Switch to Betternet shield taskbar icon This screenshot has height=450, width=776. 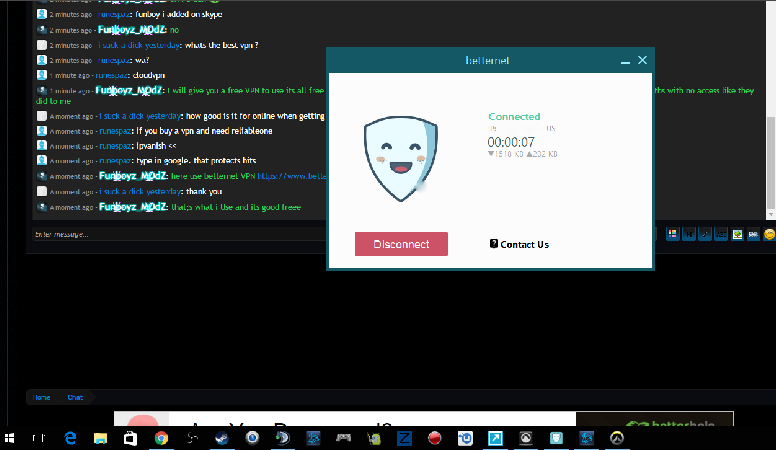click(x=556, y=438)
